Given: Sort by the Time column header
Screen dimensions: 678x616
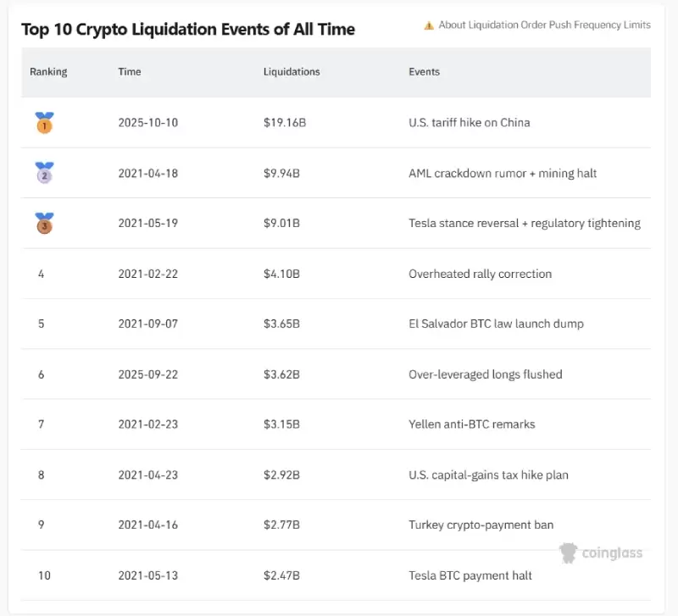Looking at the screenshot, I should 130,72.
